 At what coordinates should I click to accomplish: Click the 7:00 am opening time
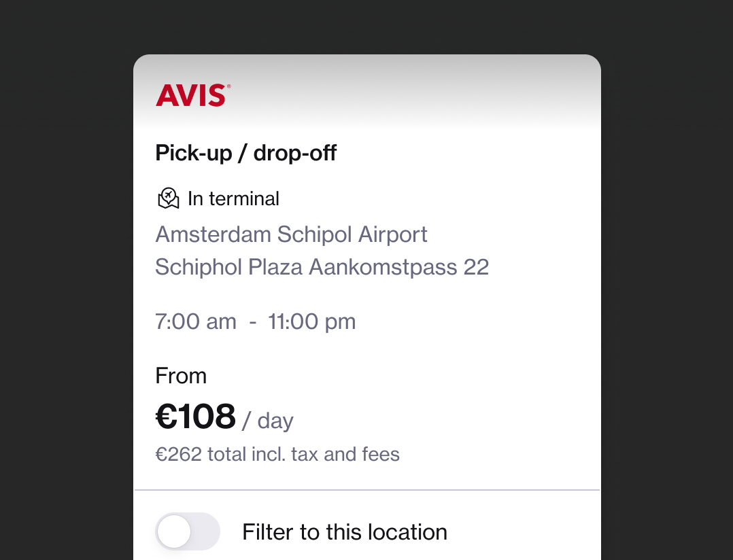(196, 321)
